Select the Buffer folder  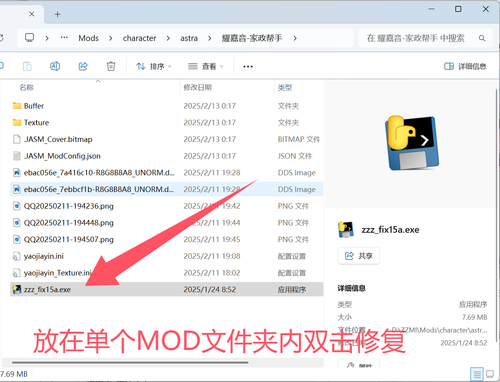click(167, 106)
